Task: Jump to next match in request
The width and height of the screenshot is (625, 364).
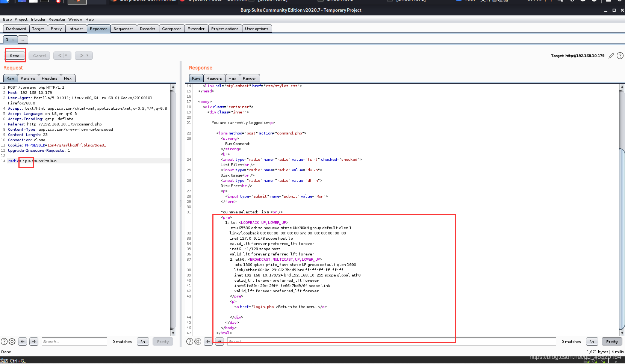Action: pyautogui.click(x=34, y=341)
